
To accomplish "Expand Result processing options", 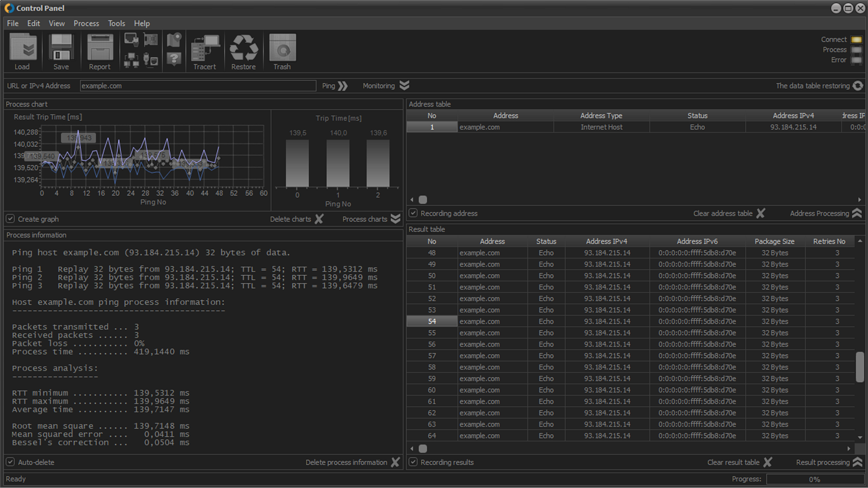I will tap(857, 462).
